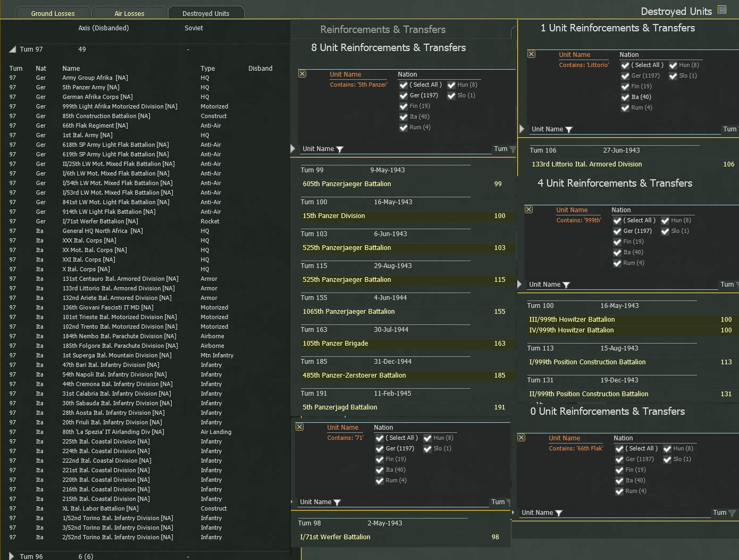Open Unit Name funnel filter in 66th Flak panel

tap(559, 513)
